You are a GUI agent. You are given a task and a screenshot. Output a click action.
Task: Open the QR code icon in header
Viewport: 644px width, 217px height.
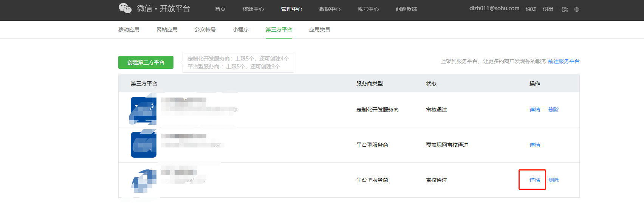coord(565,9)
